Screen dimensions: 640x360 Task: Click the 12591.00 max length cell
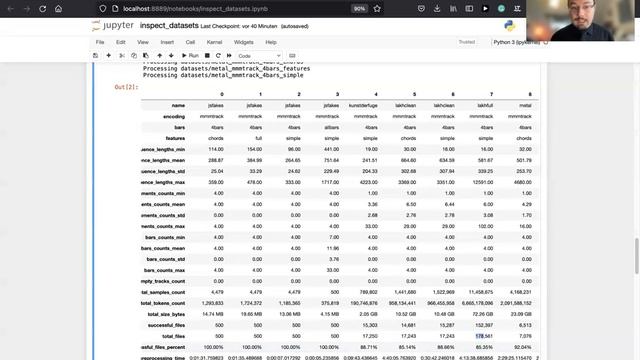[483, 182]
